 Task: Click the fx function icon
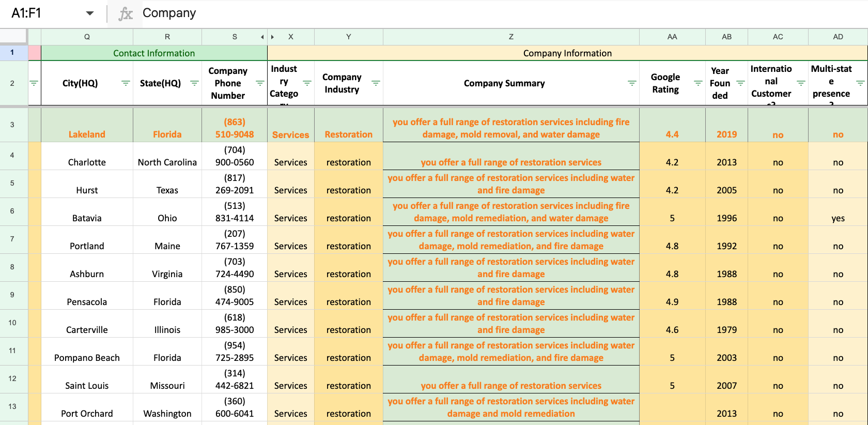click(125, 14)
